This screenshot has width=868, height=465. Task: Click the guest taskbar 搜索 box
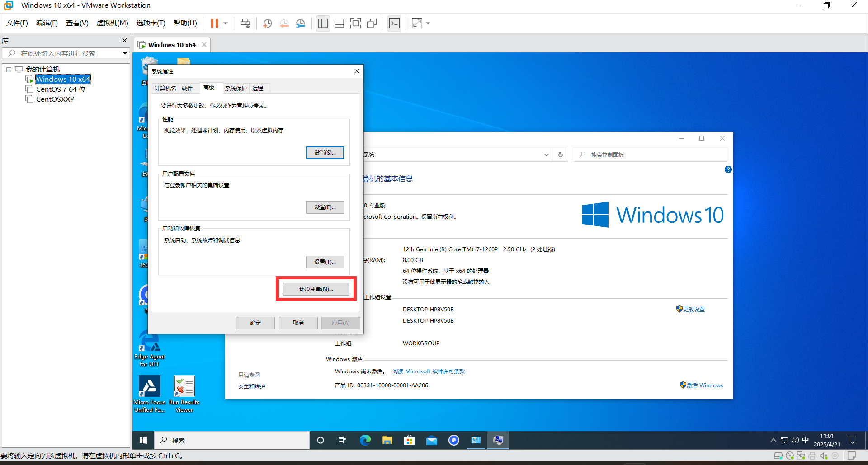coord(232,440)
